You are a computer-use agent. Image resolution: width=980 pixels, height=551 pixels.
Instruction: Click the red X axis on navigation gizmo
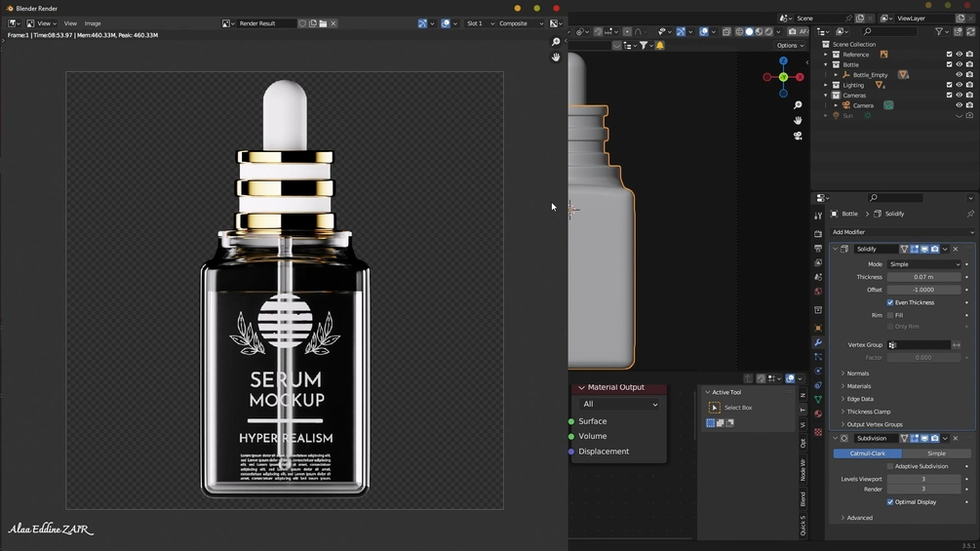click(x=800, y=77)
